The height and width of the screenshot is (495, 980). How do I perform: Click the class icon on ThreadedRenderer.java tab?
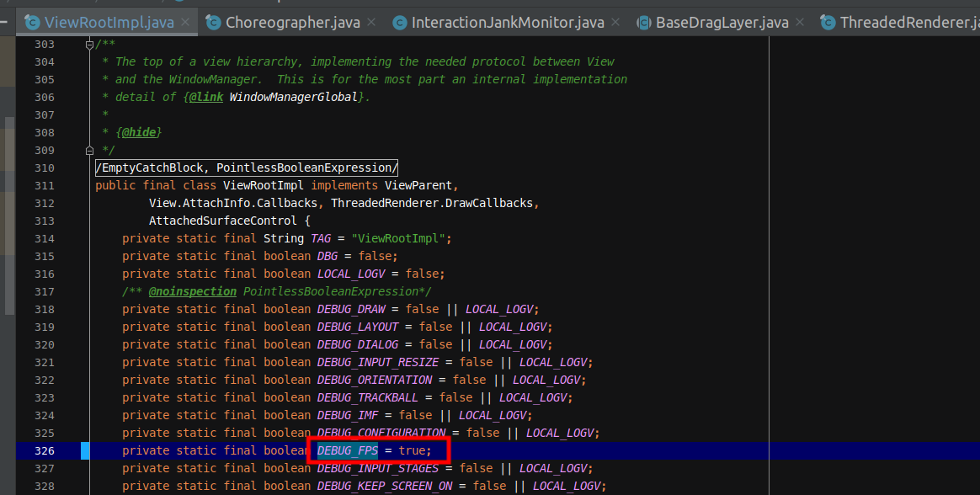828,23
